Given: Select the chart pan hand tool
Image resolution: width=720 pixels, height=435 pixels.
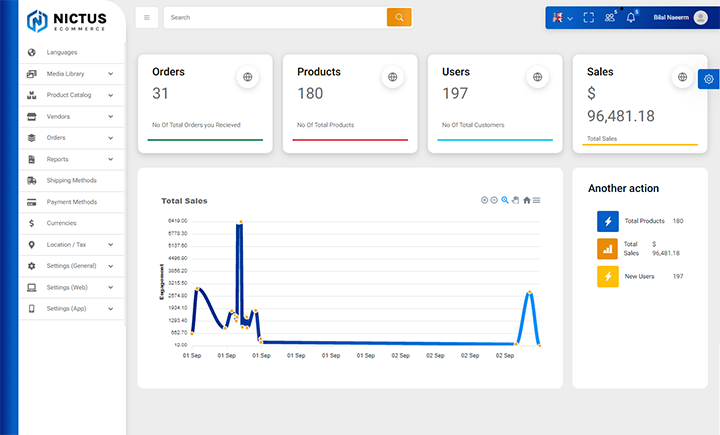Looking at the screenshot, I should 516,200.
